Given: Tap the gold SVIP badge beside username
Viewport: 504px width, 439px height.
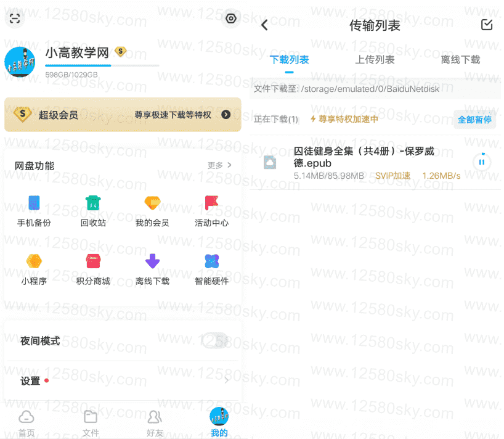Looking at the screenshot, I should (120, 51).
